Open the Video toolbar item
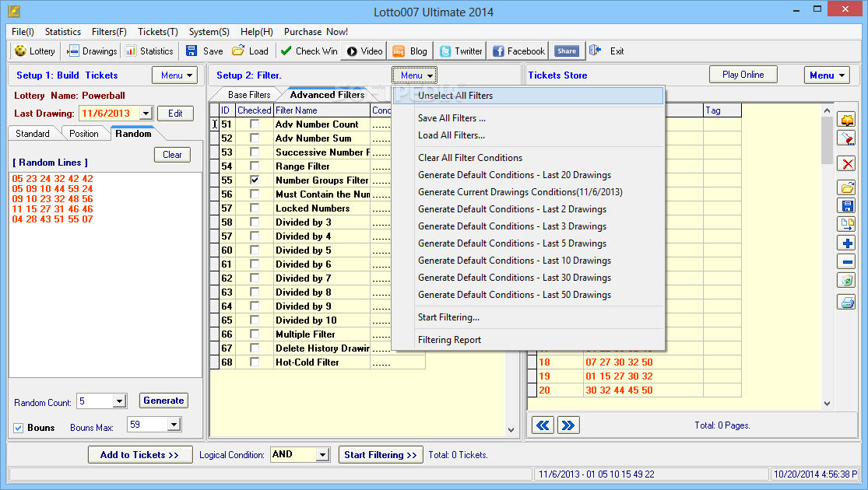868x490 pixels. click(x=364, y=51)
